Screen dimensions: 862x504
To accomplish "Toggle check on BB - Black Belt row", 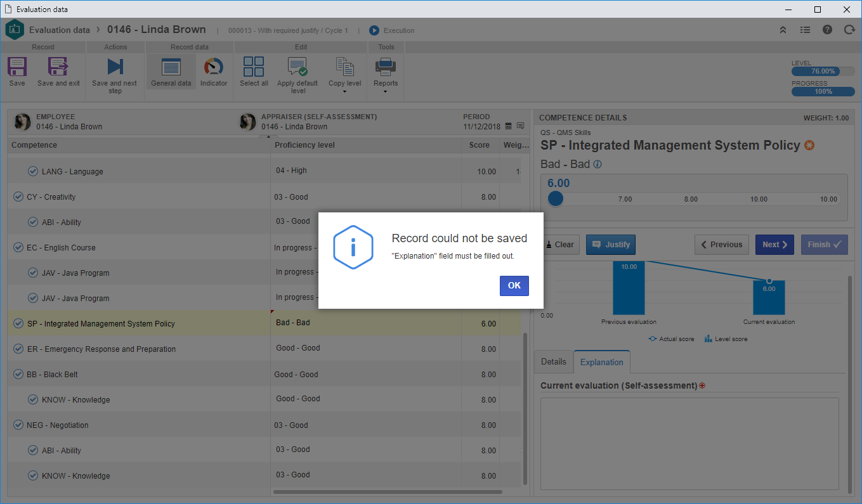I will tap(18, 374).
